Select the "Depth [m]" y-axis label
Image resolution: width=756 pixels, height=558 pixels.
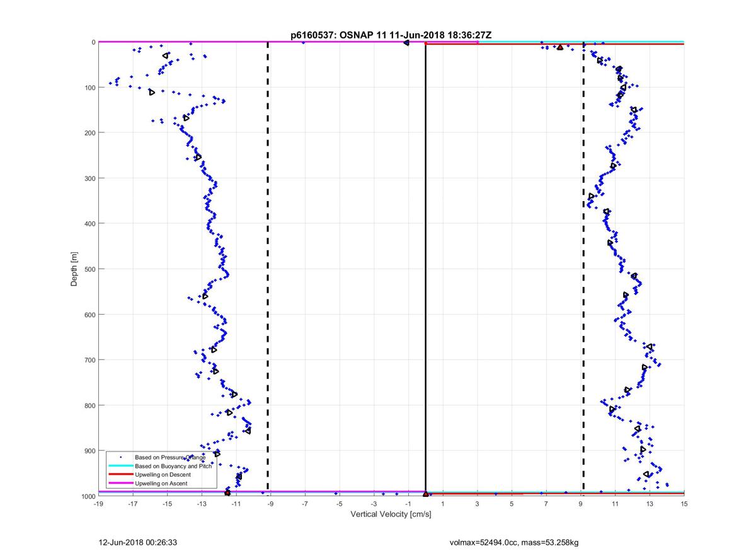click(x=74, y=269)
